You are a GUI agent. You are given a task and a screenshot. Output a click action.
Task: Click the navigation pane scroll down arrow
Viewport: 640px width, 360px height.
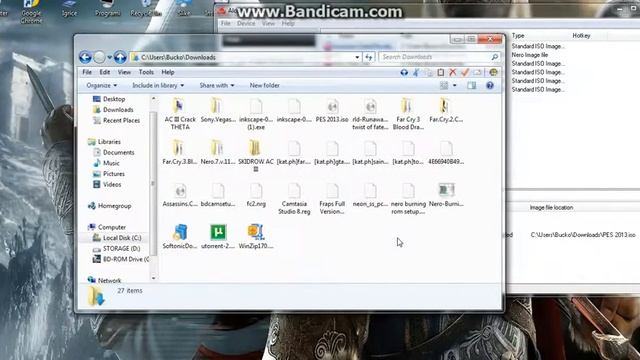tap(153, 278)
